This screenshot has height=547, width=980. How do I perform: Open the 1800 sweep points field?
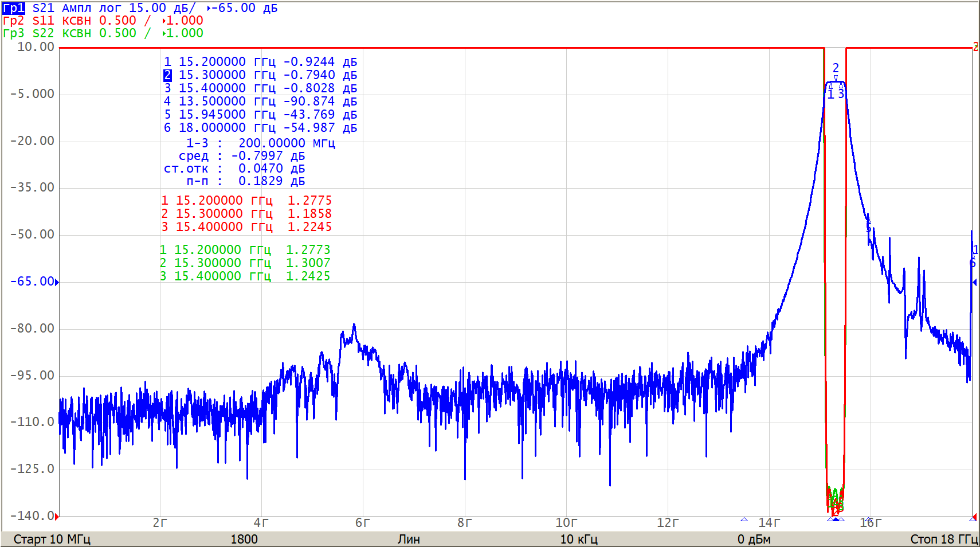244,539
